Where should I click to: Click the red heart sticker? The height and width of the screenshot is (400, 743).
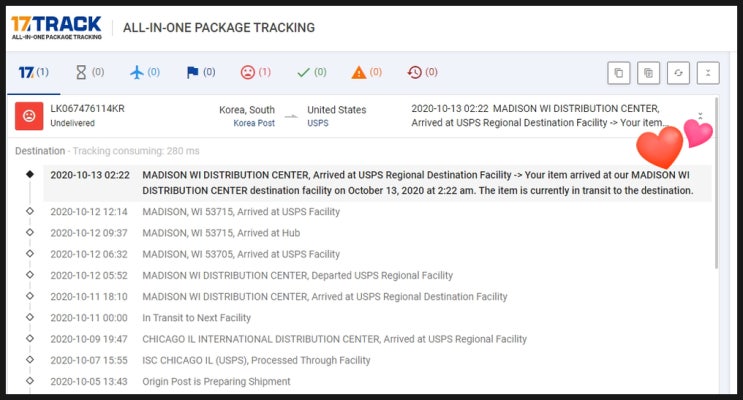click(660, 148)
